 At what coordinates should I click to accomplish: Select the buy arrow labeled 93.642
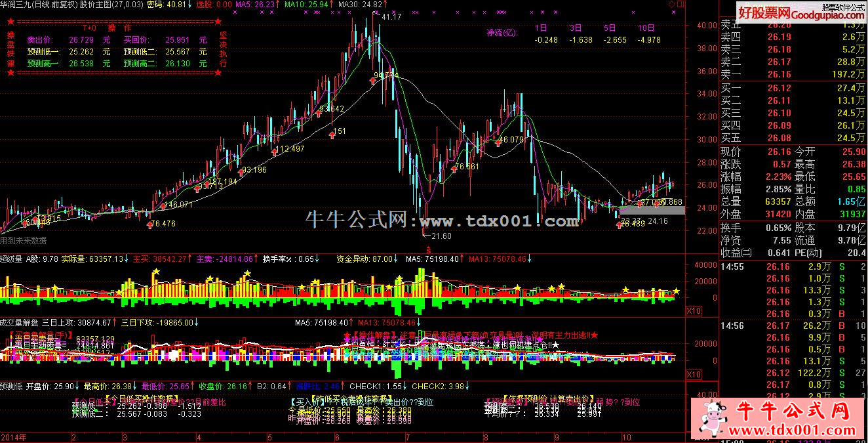tap(318, 113)
